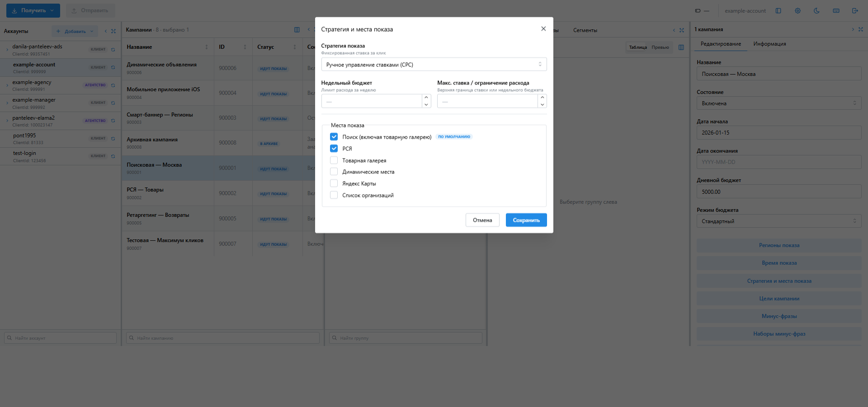Open Время показа settings
The image size is (868, 407).
click(779, 263)
